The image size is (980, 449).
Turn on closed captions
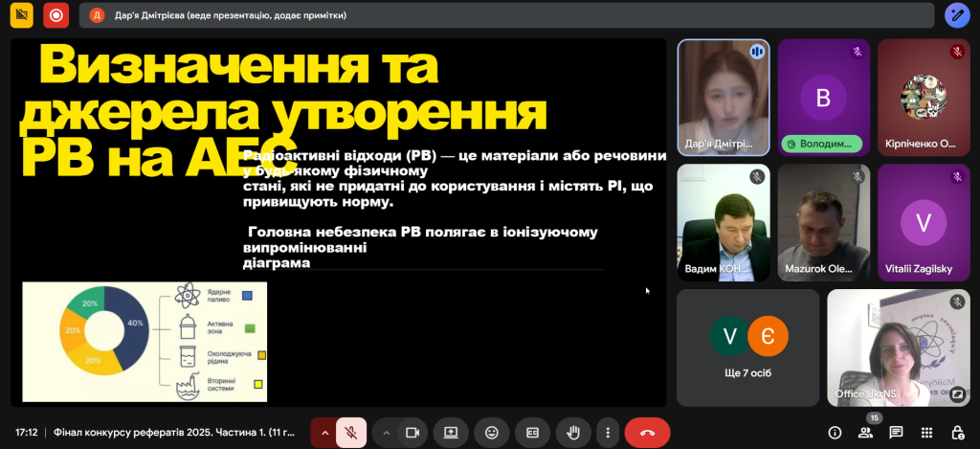coord(533,433)
